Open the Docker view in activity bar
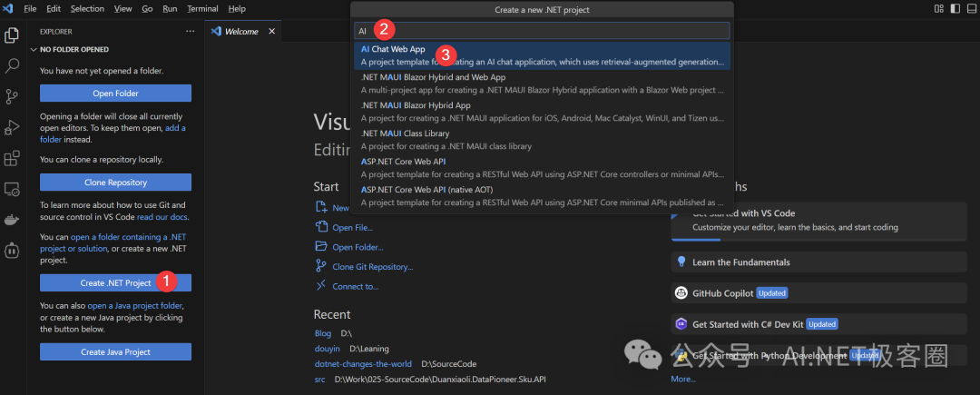The height and width of the screenshot is (395, 980). [11, 220]
